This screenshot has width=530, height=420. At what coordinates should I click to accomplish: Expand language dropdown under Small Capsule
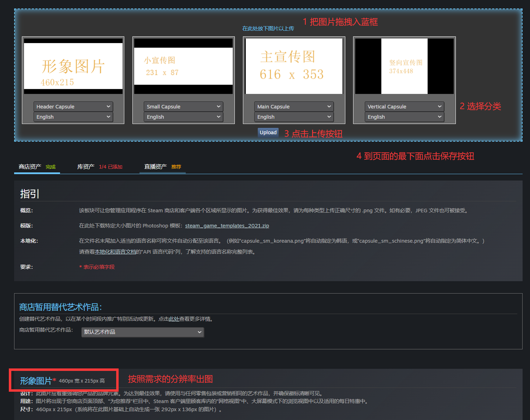coord(183,117)
